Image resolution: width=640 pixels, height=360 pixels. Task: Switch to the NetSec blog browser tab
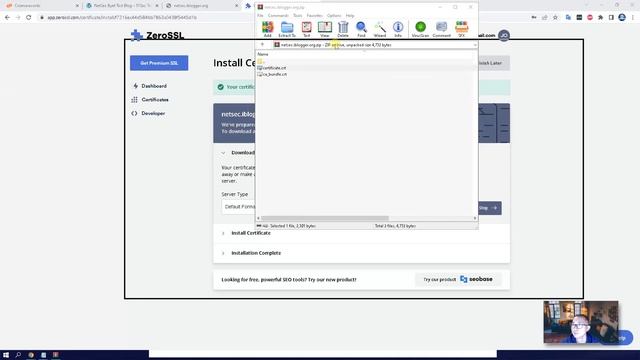pyautogui.click(x=122, y=6)
